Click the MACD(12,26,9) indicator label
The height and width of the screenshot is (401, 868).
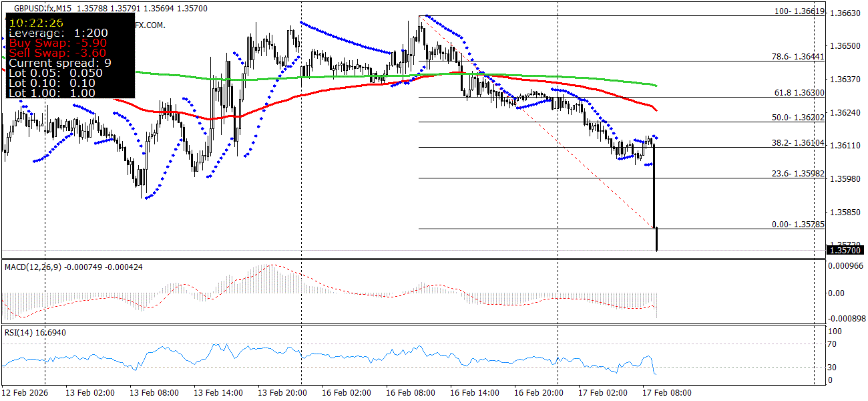[32, 267]
